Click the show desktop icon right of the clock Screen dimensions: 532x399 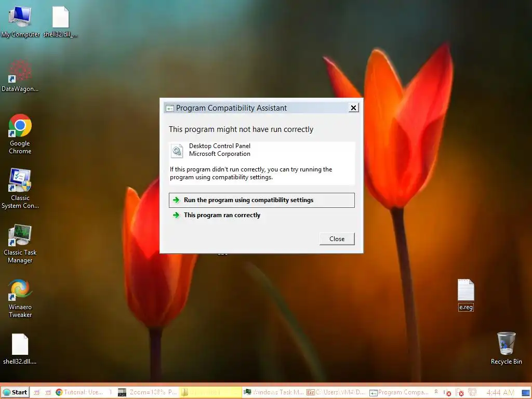(526, 393)
